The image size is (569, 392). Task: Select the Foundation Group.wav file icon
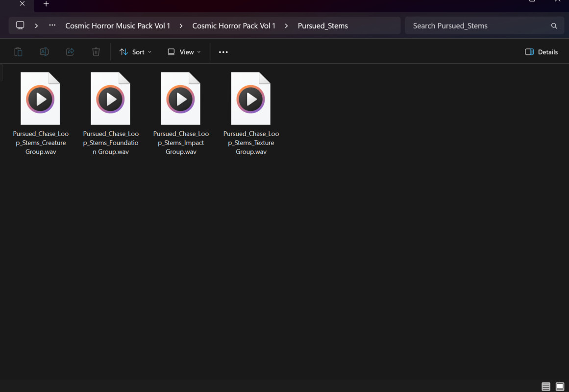[110, 98]
